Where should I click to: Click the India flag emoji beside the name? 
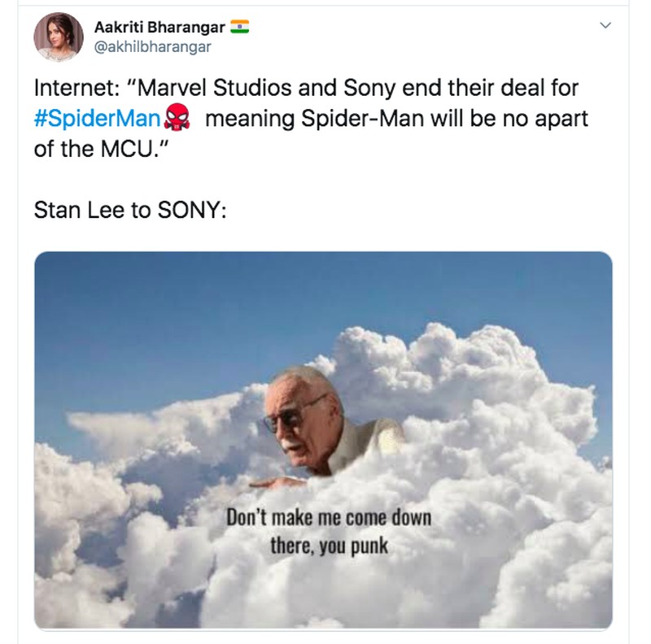pyautogui.click(x=239, y=27)
